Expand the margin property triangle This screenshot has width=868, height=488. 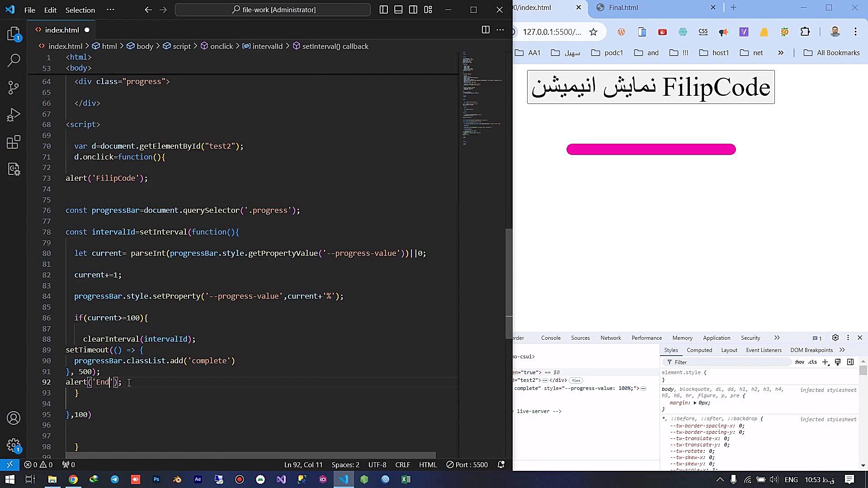pos(695,403)
